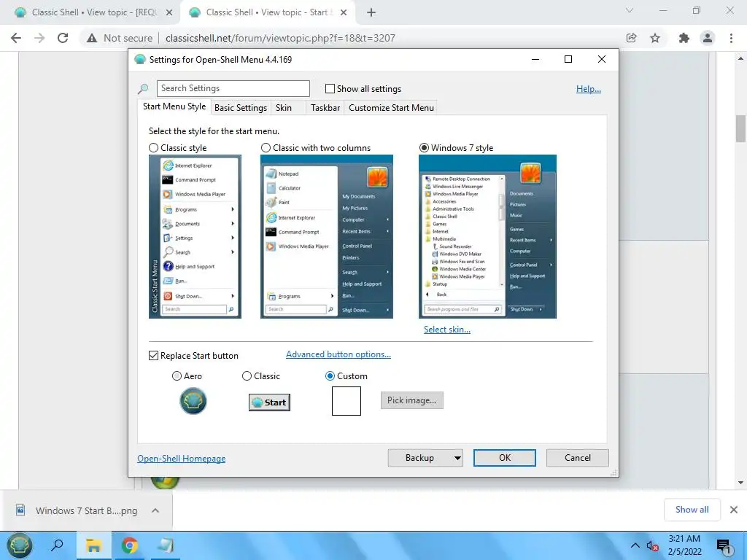Expand the Backup dropdown arrow
The width and height of the screenshot is (747, 560).
(457, 458)
